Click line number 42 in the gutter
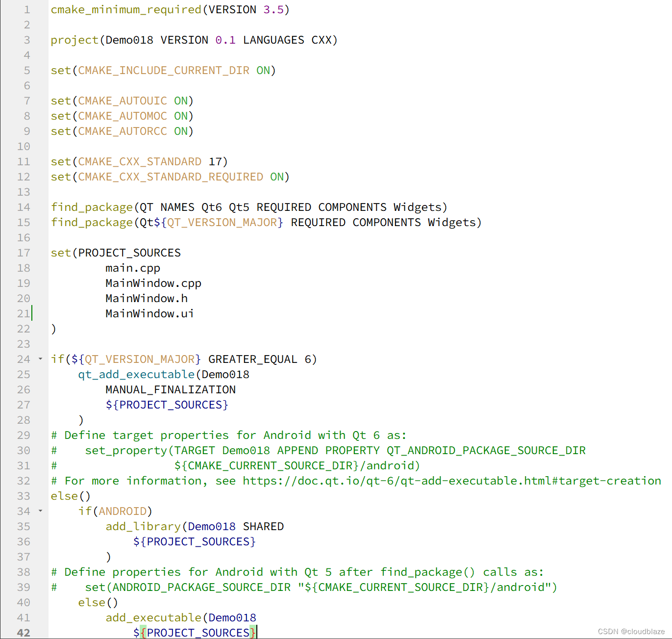672x639 pixels. (x=24, y=633)
